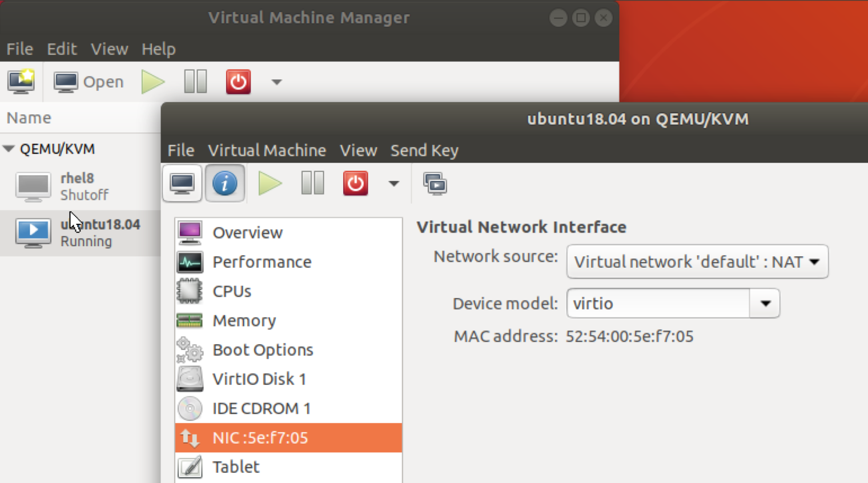
Task: Pause button in Virtual Machine Manager toolbar
Action: [x=195, y=82]
